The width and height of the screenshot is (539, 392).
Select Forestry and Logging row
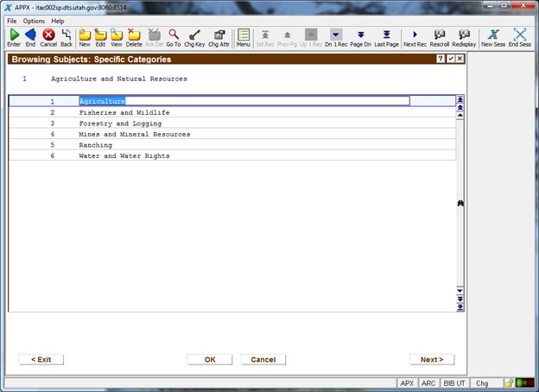point(232,123)
